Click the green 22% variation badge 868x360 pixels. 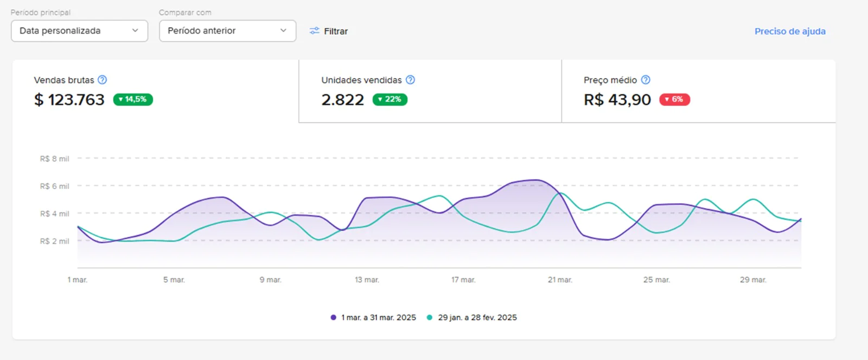pyautogui.click(x=390, y=99)
